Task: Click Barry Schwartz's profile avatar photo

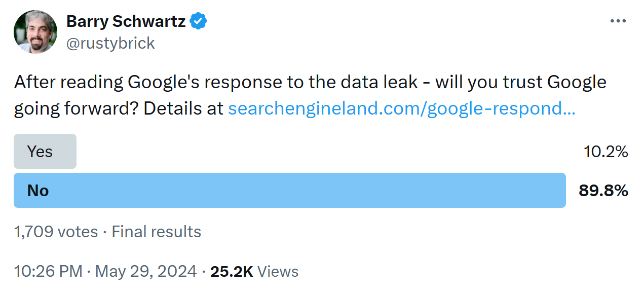Action: pos(36,32)
